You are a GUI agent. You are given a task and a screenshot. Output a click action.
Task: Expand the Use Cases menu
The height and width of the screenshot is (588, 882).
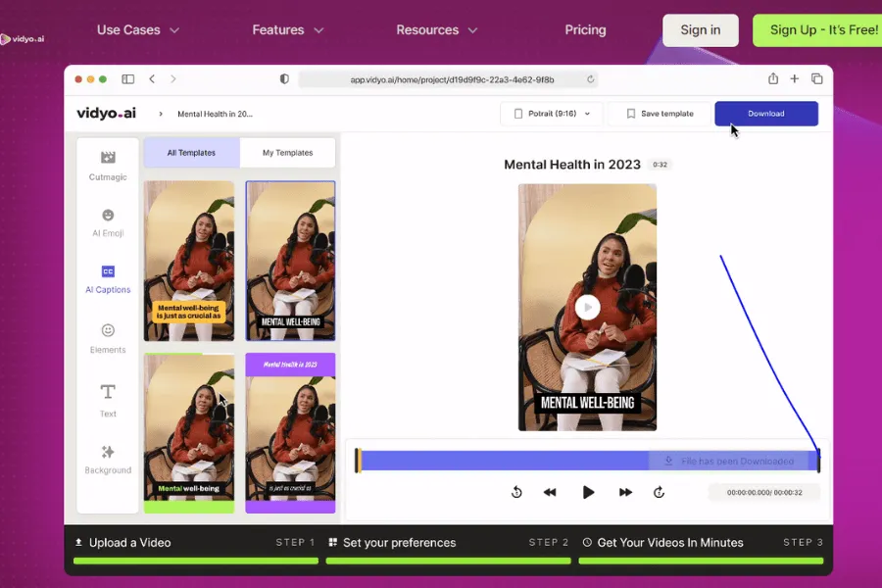coord(138,29)
